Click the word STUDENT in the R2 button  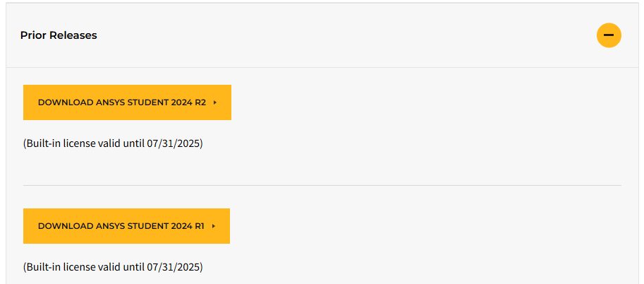pyautogui.click(x=148, y=102)
